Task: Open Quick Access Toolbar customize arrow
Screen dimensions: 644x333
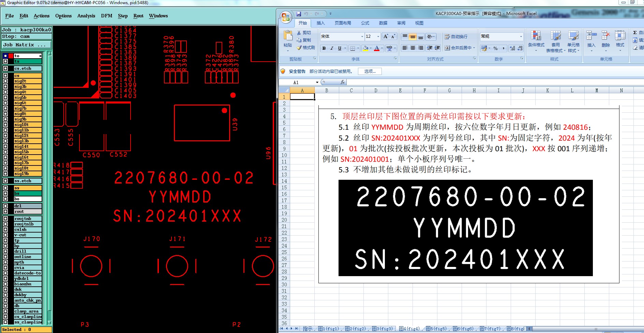Action: pyautogui.click(x=330, y=14)
